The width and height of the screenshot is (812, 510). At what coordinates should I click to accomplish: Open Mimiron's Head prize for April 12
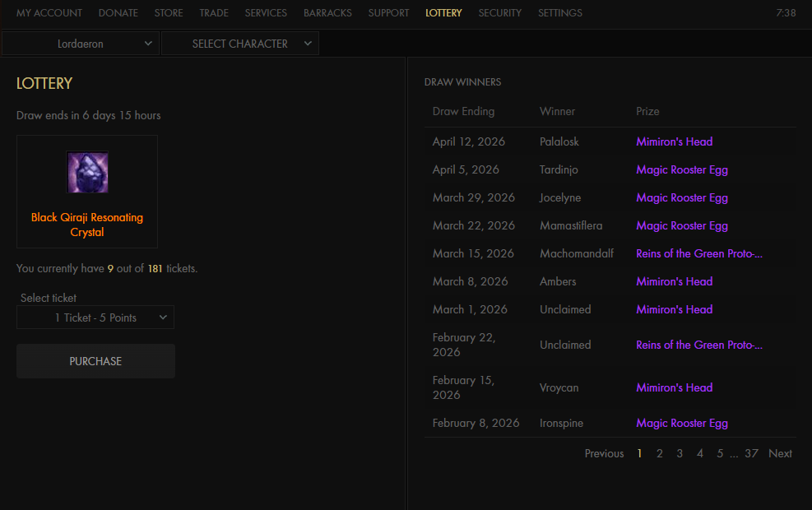tap(675, 141)
